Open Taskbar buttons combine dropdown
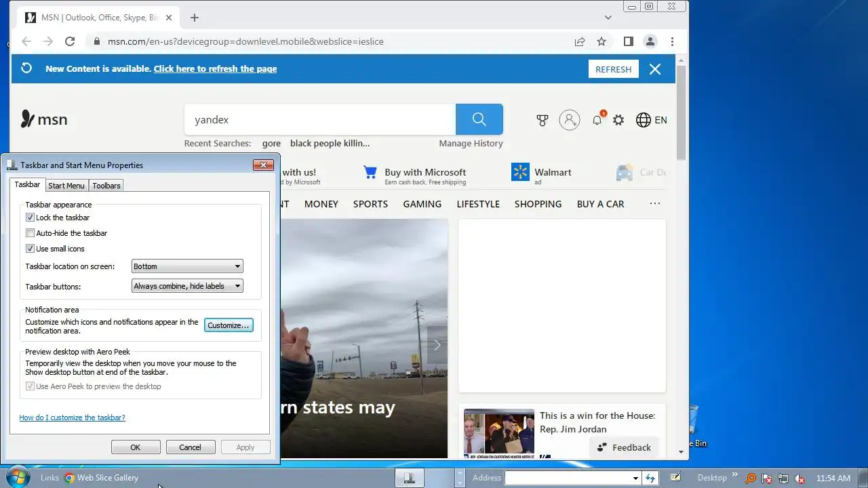This screenshot has height=488, width=868. coord(187,286)
